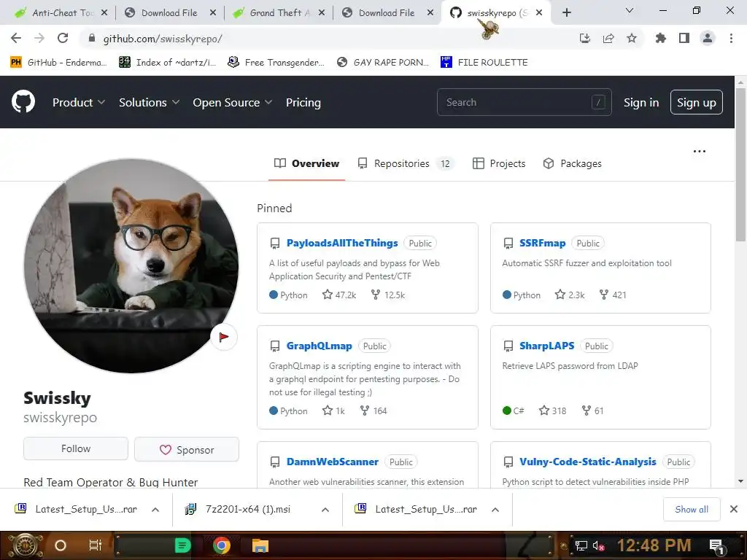Close the Grand Theft tab
This screenshot has height=560, width=747.
click(x=322, y=13)
